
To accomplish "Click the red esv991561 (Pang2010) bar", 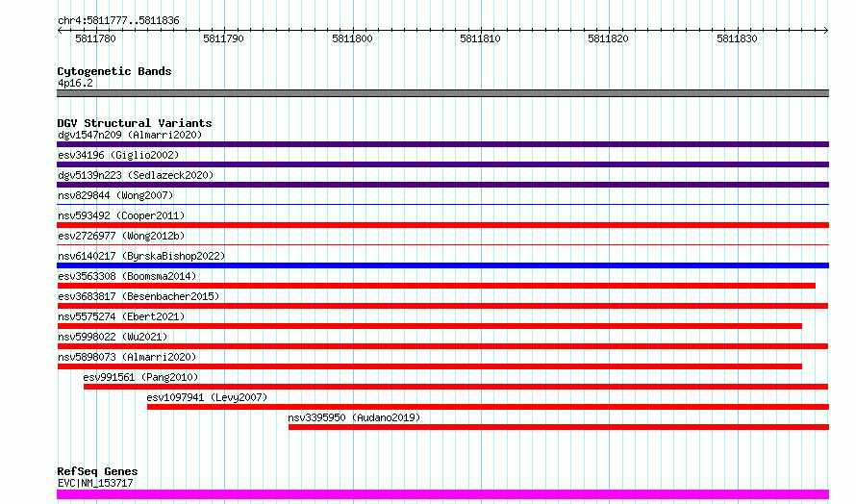I will coord(456,387).
